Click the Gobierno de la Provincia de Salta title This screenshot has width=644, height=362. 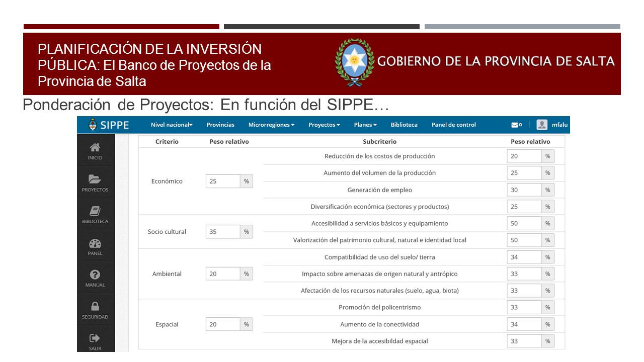(496, 61)
